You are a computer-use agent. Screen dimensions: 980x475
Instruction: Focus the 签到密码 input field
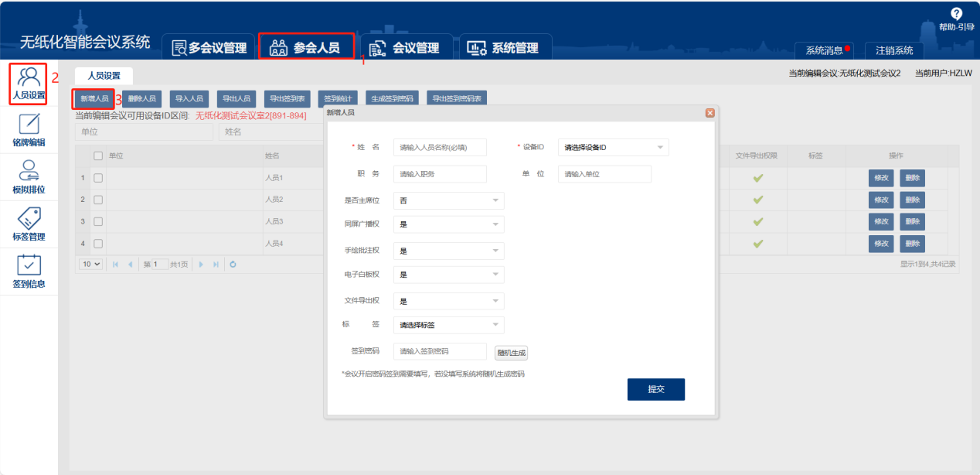click(440, 351)
